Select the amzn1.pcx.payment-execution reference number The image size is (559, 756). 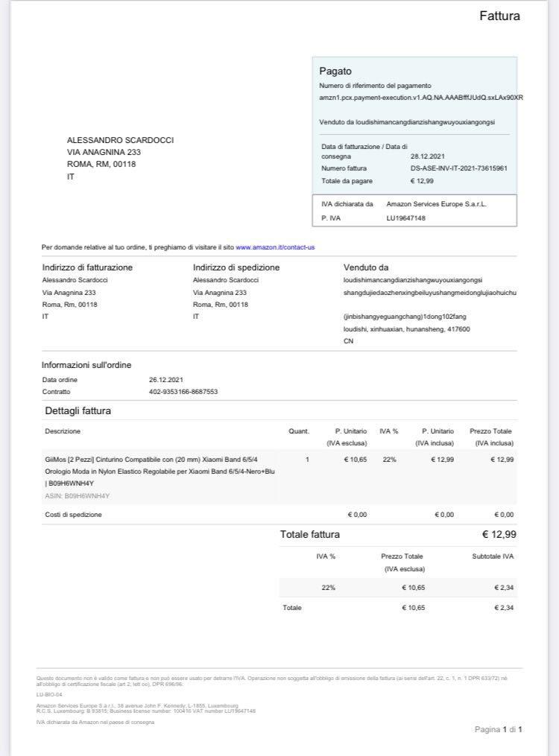(x=420, y=97)
